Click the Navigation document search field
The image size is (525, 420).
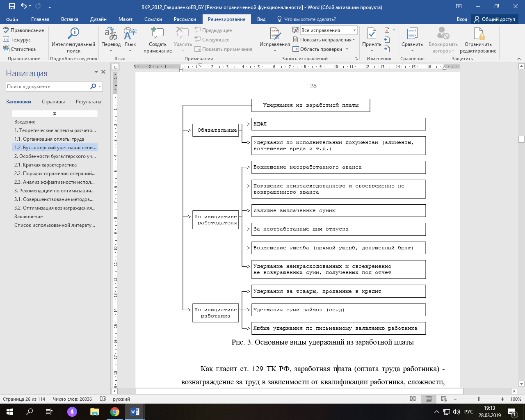pyautogui.click(x=48, y=87)
